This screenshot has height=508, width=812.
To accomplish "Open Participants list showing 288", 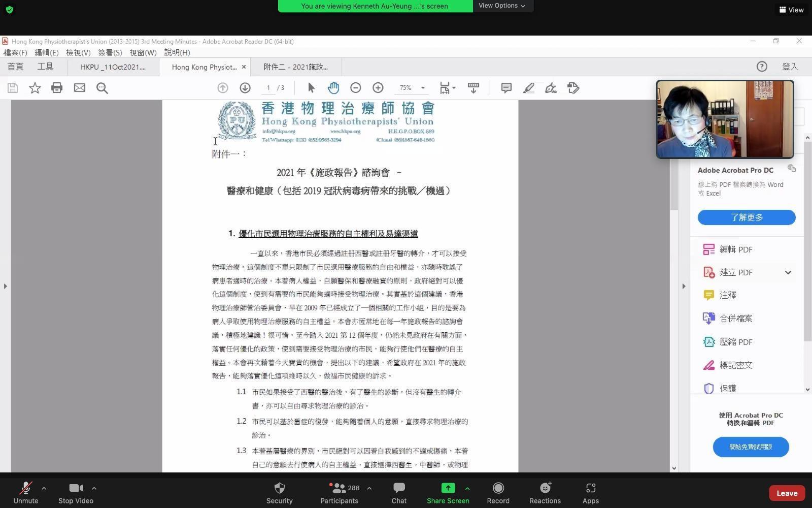I will 339,493.
